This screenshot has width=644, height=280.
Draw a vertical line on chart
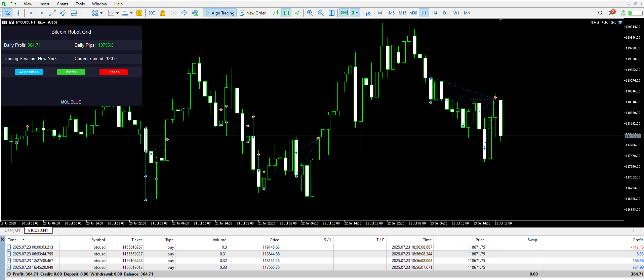click(x=31, y=13)
